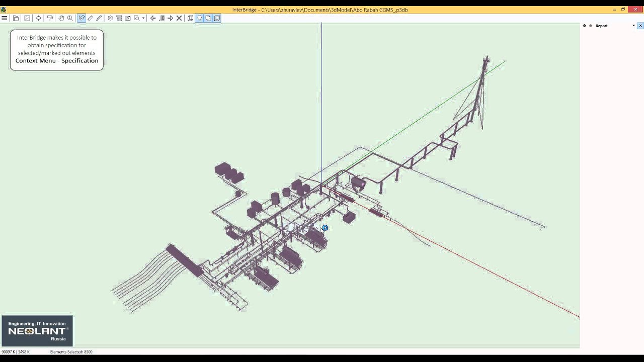Viewport: 644px width, 362px height.
Task: Open the hamburger main menu
Action: click(5, 18)
